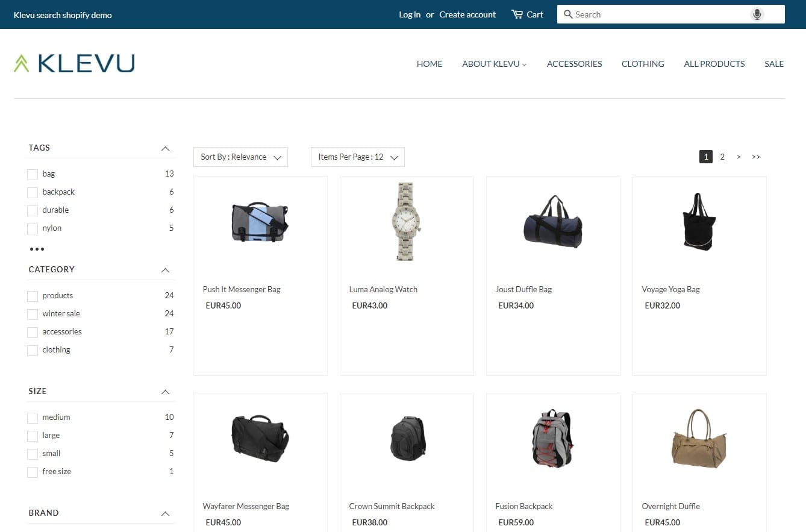This screenshot has width=806, height=532.
Task: Open the Fusion Backpack image
Action: click(552, 439)
